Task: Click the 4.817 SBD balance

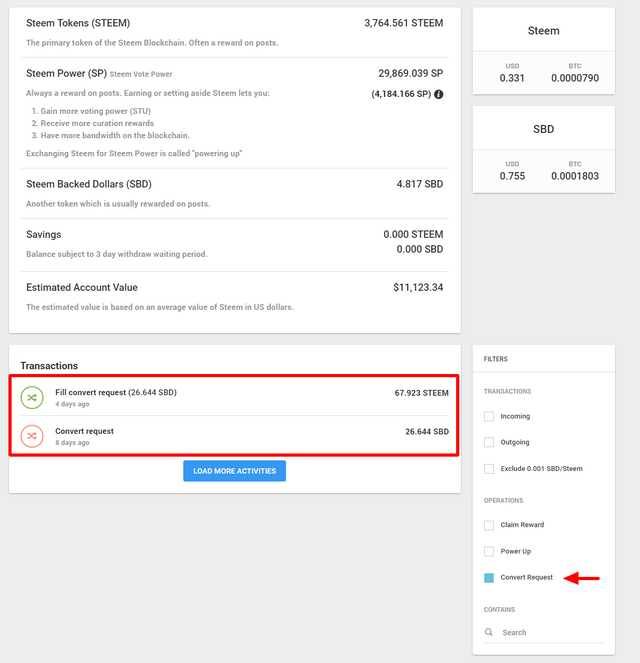Action: coord(420,184)
